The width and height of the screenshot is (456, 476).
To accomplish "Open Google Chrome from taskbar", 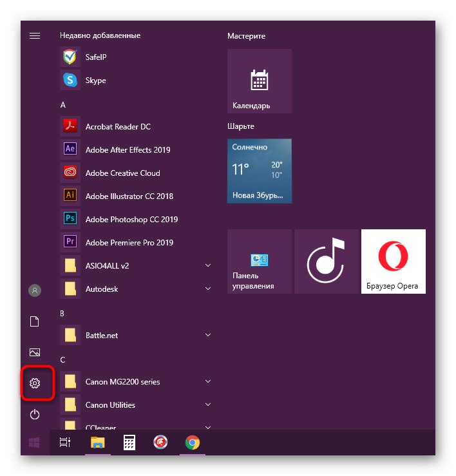I will [x=193, y=443].
